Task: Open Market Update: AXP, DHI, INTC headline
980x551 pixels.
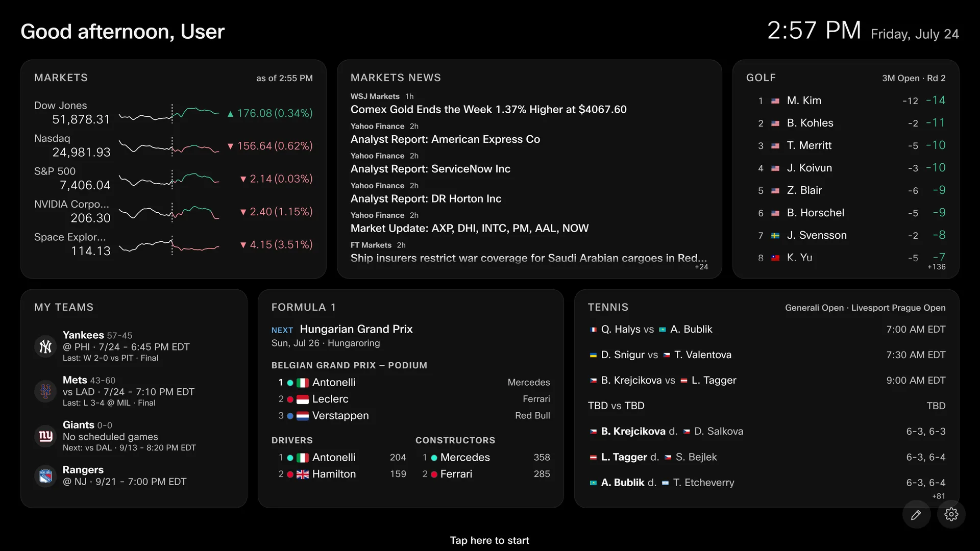Action: [x=470, y=228]
